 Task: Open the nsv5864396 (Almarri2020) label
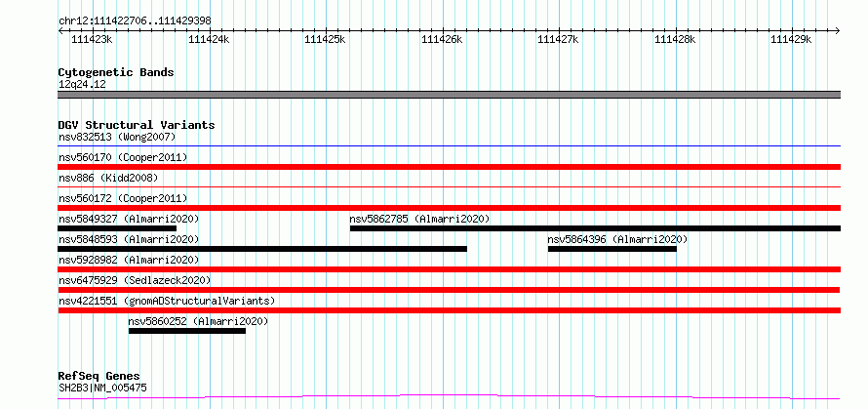(x=617, y=239)
